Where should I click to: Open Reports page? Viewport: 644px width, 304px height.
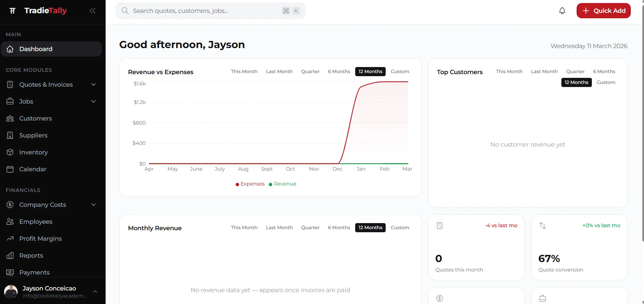[51, 256]
